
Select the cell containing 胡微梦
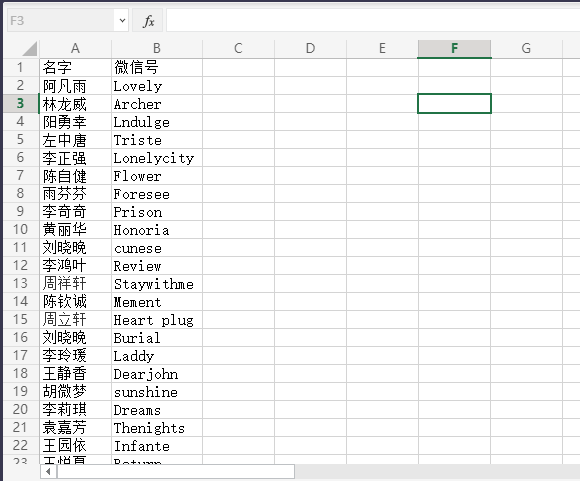coord(75,391)
